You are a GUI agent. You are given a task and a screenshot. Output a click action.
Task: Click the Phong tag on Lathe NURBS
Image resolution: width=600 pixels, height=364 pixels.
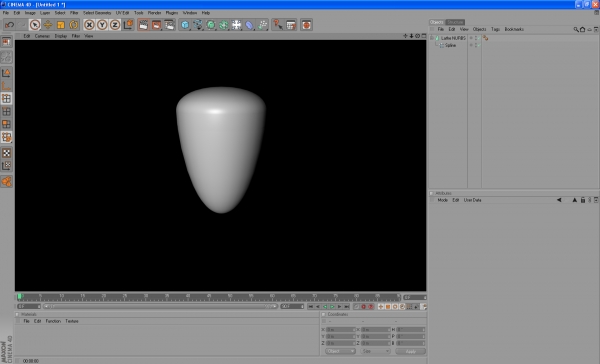[x=486, y=38]
